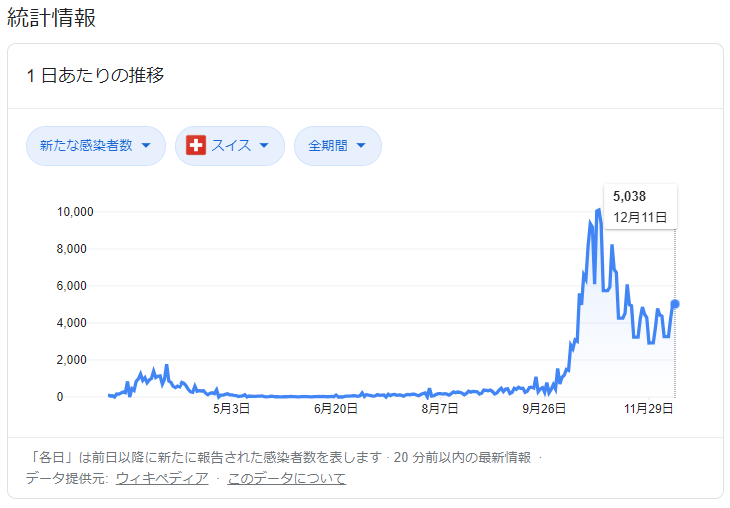This screenshot has height=508, width=730.
Task: Open the このデータについて link
Action: 286,478
